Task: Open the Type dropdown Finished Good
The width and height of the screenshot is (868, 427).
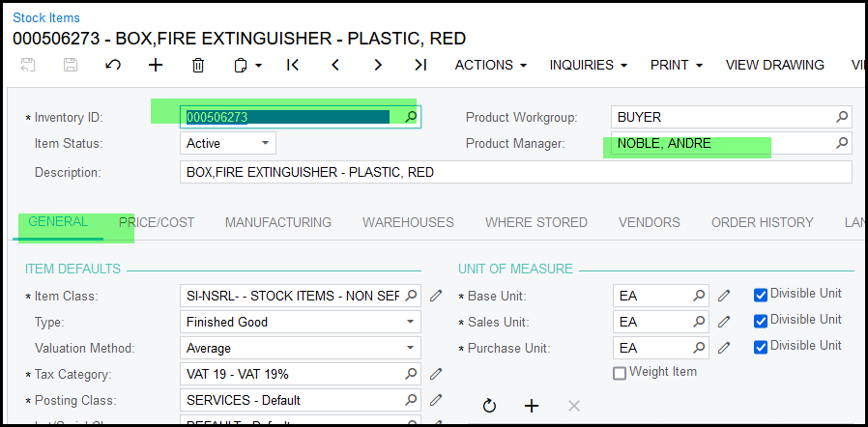Action: [x=412, y=322]
